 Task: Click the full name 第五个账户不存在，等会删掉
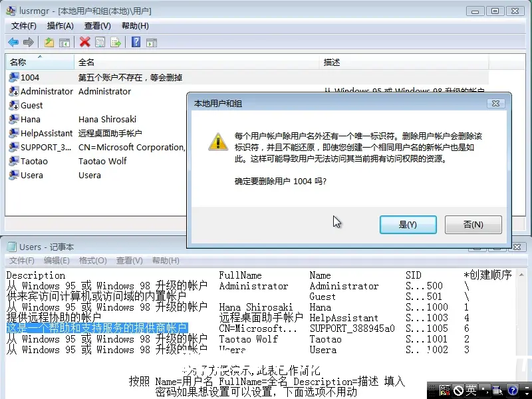[130, 77]
